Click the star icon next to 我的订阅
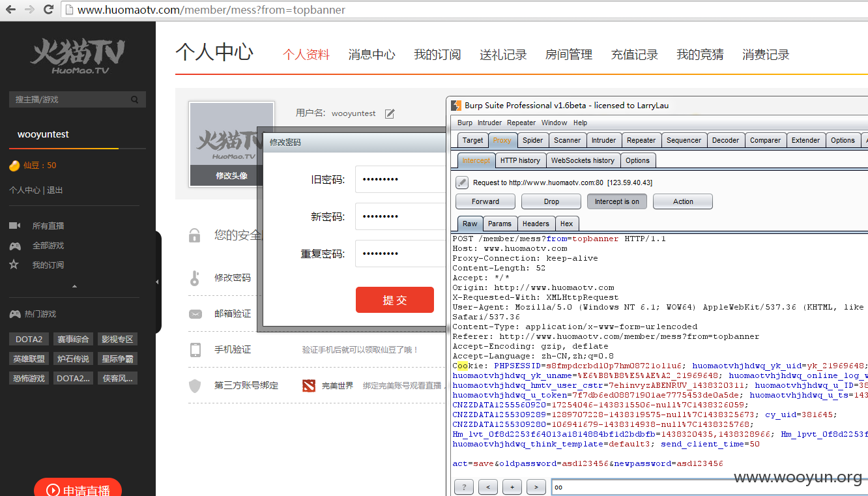 [x=14, y=265]
